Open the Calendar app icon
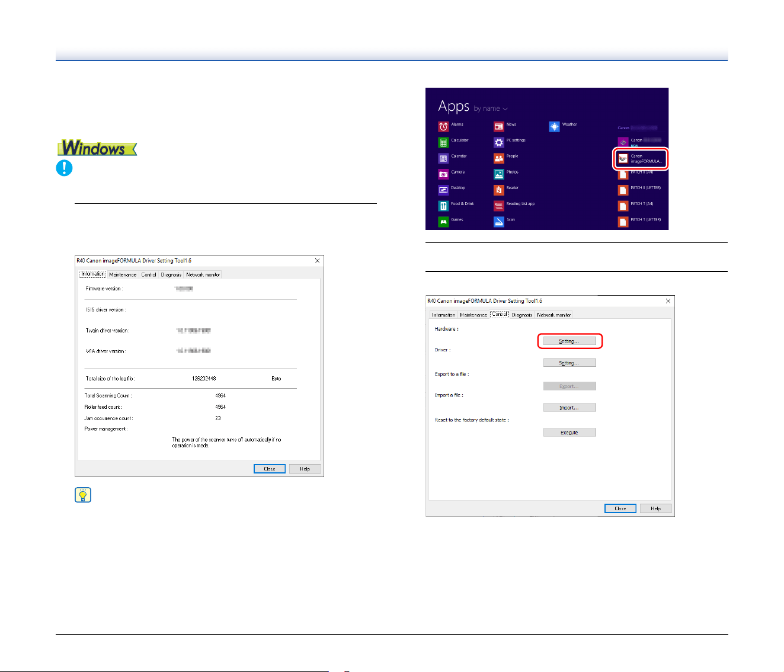Viewport: 784px width, 672px height. tap(443, 159)
